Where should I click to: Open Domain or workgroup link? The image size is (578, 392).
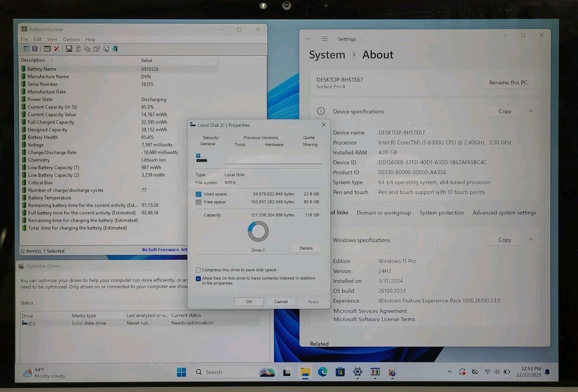click(x=384, y=213)
